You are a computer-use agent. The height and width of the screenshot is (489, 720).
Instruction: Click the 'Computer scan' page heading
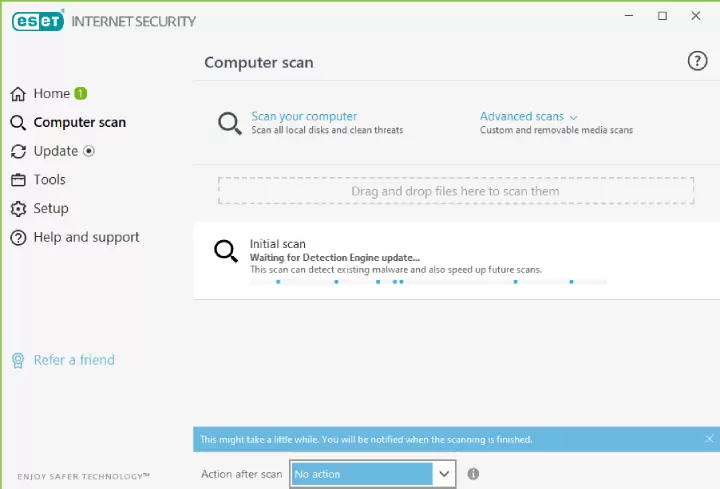click(259, 62)
